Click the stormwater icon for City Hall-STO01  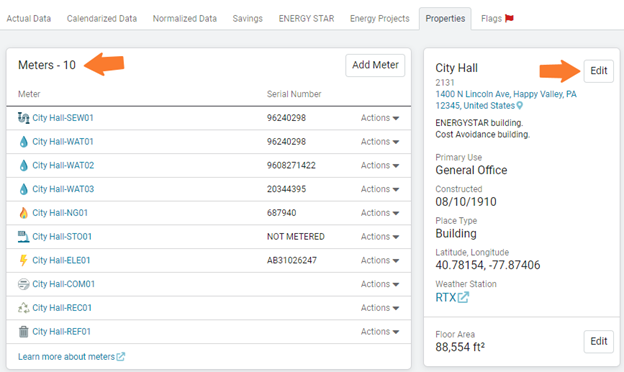(x=23, y=236)
